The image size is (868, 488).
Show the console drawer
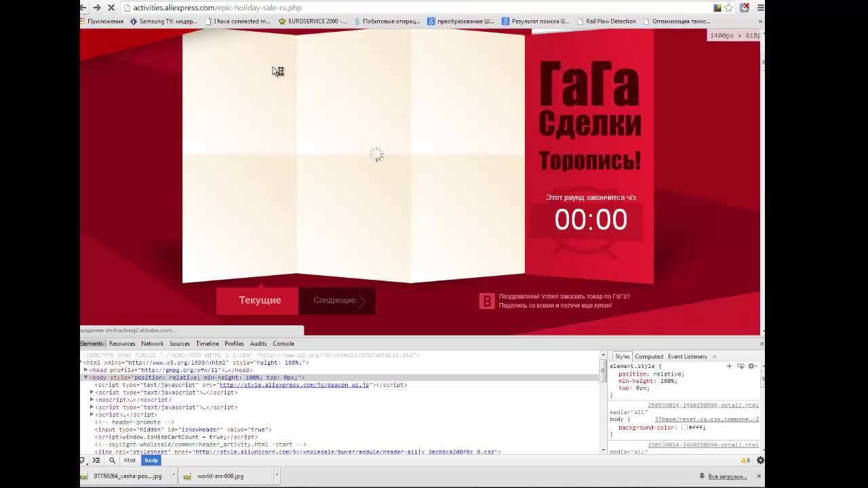coord(96,460)
